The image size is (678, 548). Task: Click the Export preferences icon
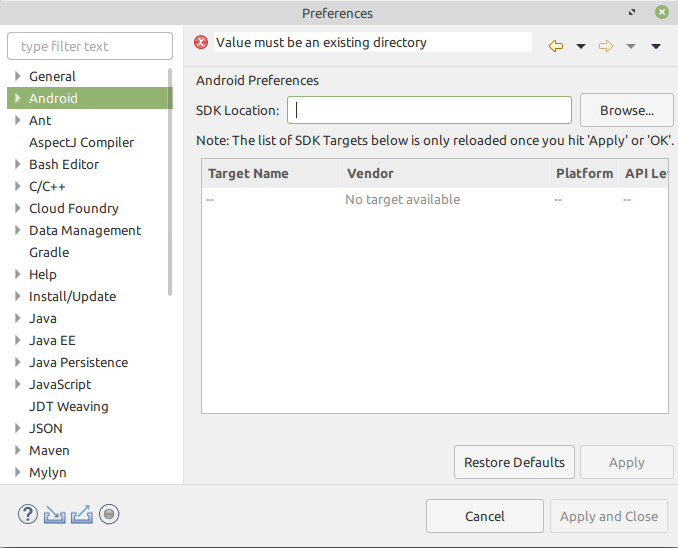pos(82,514)
